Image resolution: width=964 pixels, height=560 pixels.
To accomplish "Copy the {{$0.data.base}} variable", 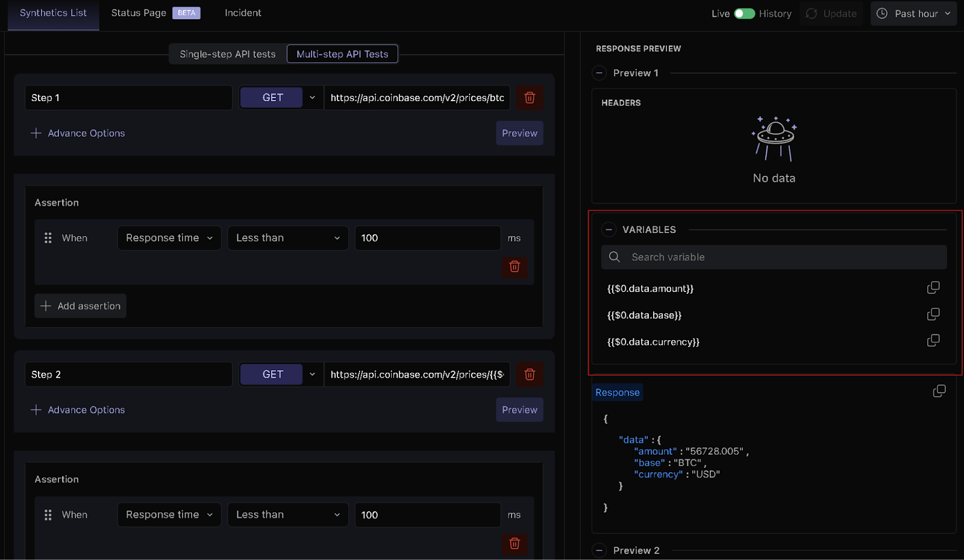I will click(933, 314).
